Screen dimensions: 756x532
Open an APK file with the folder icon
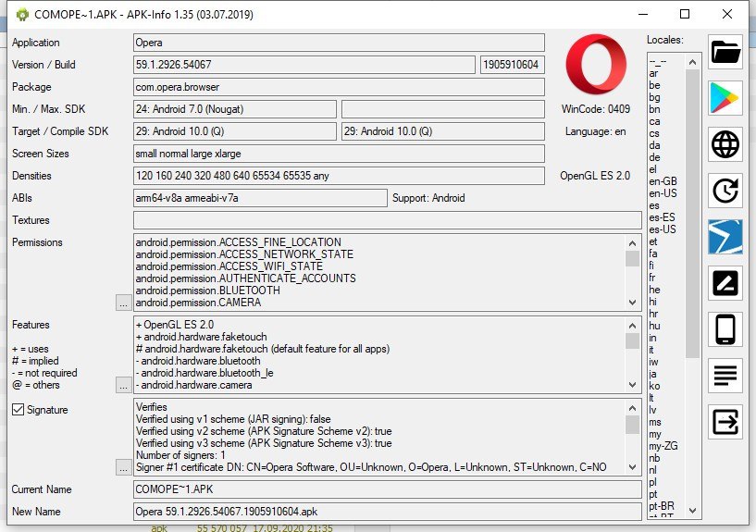click(725, 52)
